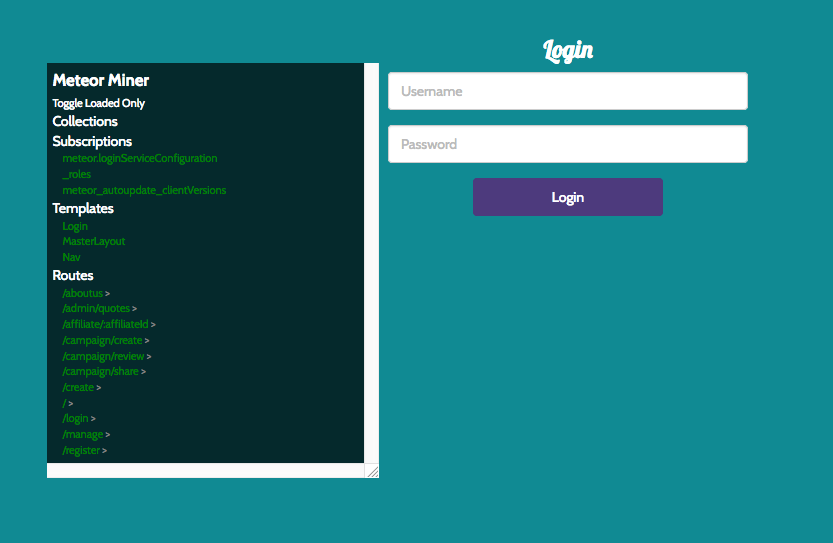Click the Meteor Miner panel title

coord(100,80)
